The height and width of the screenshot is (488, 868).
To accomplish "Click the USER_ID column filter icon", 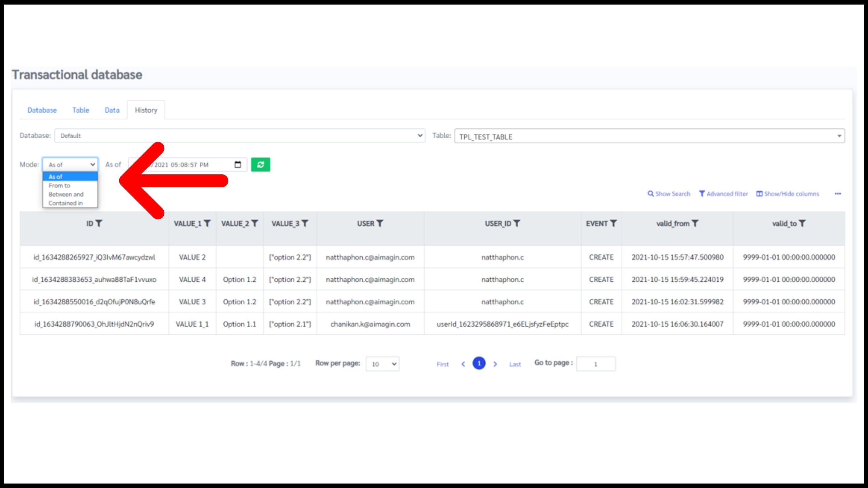I will click(x=517, y=223).
